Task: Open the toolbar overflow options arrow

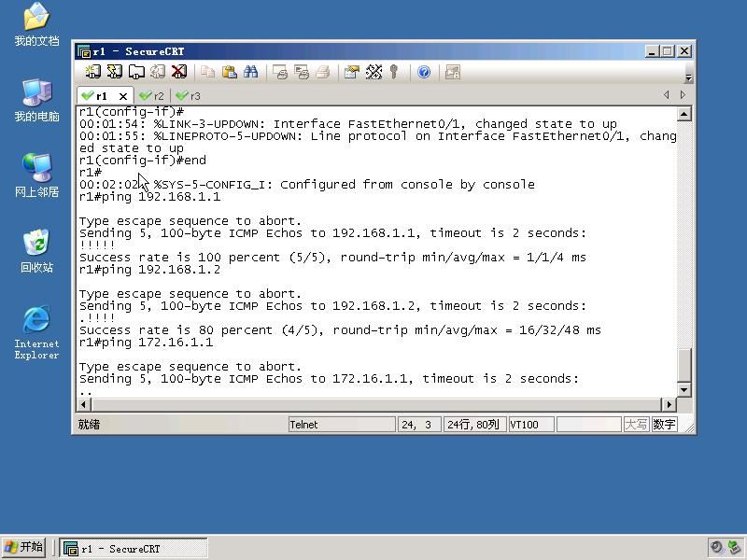Action: 688,77
